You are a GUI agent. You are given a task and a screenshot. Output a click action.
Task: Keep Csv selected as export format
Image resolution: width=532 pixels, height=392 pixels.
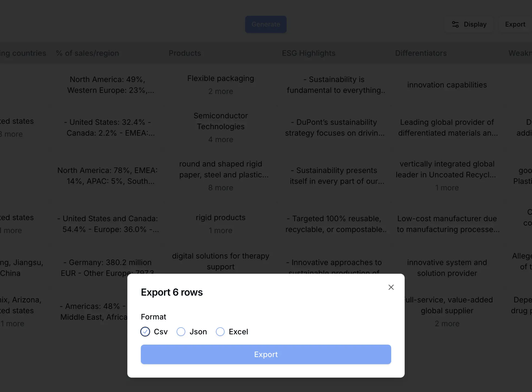pyautogui.click(x=145, y=332)
